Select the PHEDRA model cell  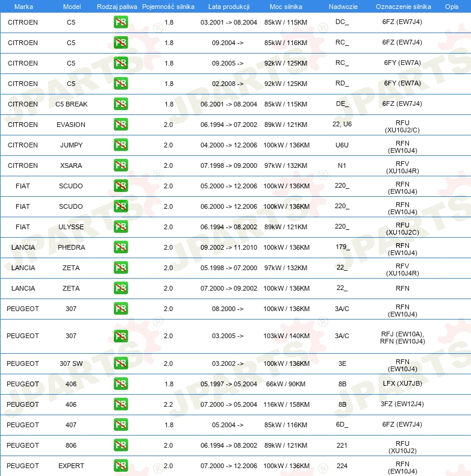72,247
